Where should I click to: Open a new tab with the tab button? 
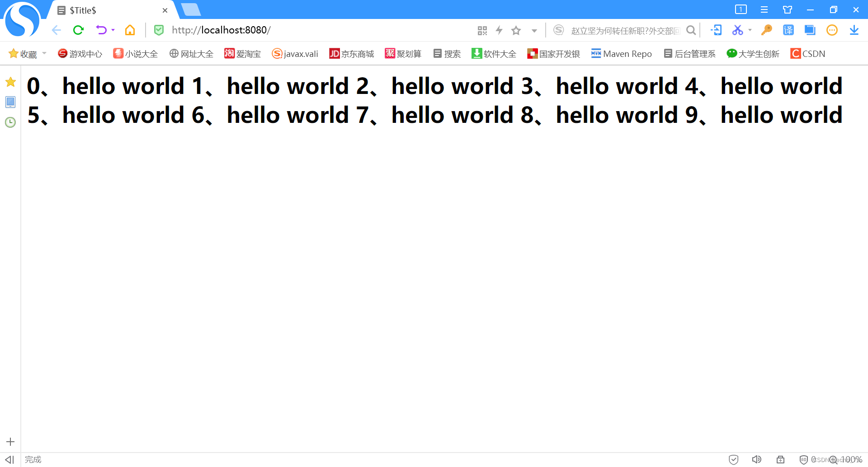click(191, 9)
